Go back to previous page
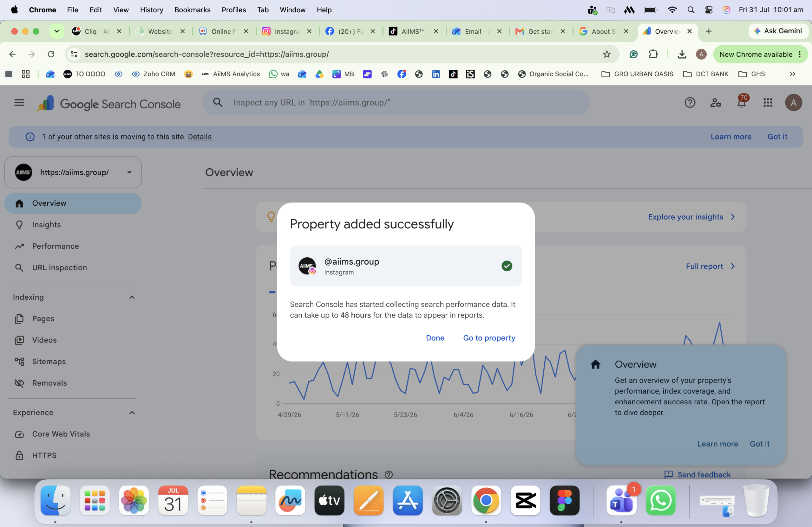 point(12,54)
